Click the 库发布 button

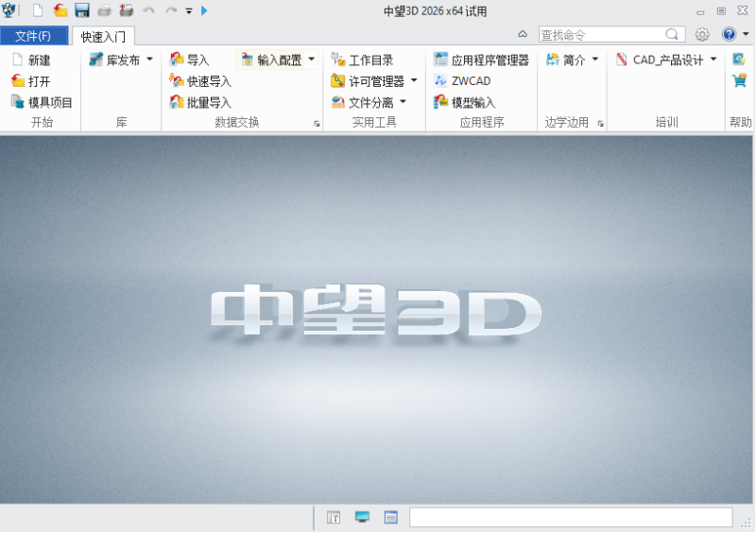(115, 60)
